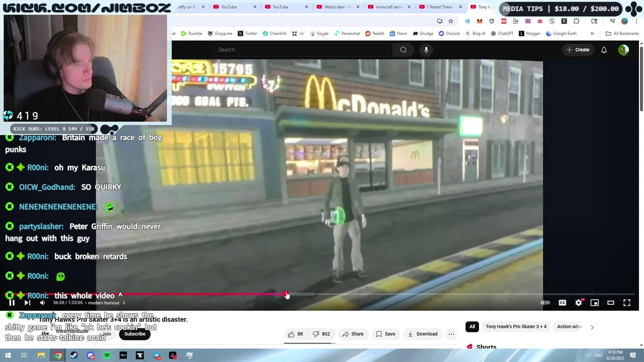The width and height of the screenshot is (644, 362).
Task: Mute the video volume speaker icon
Action: coord(42,303)
